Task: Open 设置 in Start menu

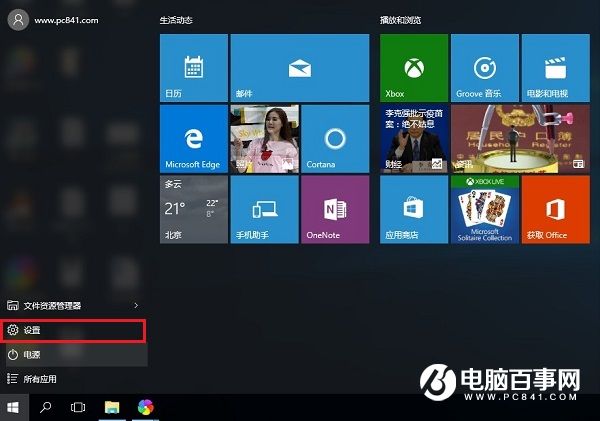Action: [x=74, y=330]
